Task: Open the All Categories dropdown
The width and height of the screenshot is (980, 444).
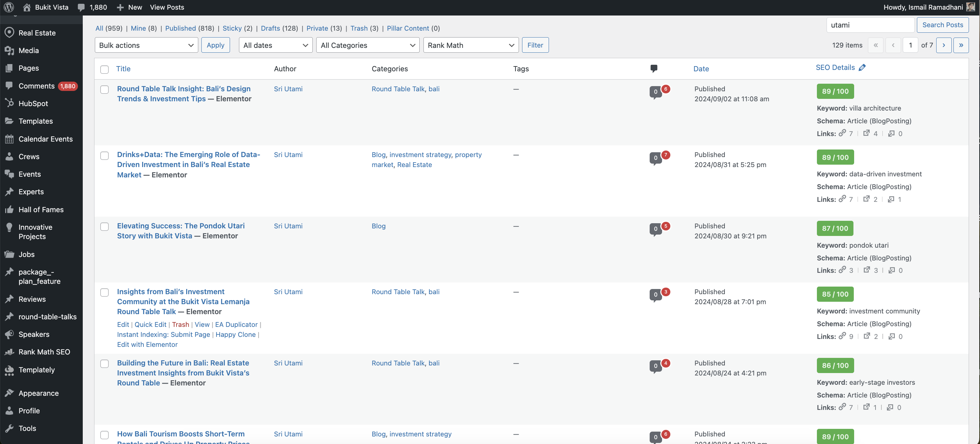Action: [x=368, y=45]
